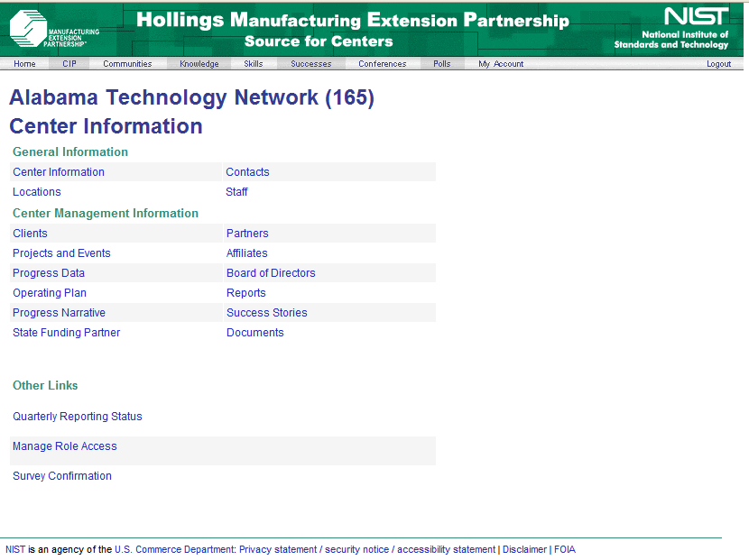
Task: Go to Communities in navigation bar
Action: (127, 63)
